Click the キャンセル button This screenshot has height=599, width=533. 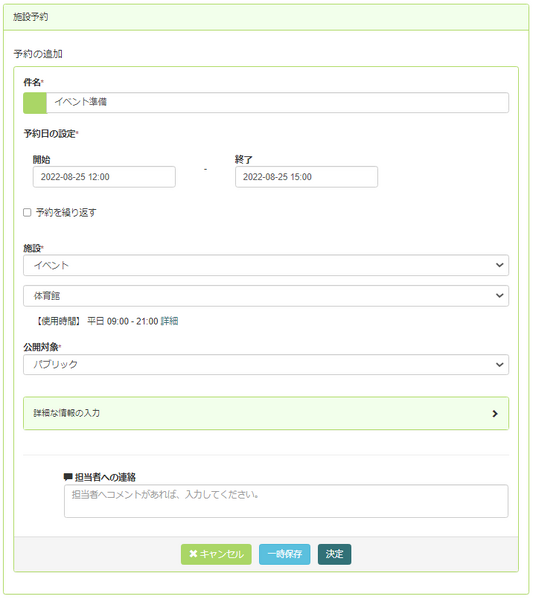(x=216, y=554)
